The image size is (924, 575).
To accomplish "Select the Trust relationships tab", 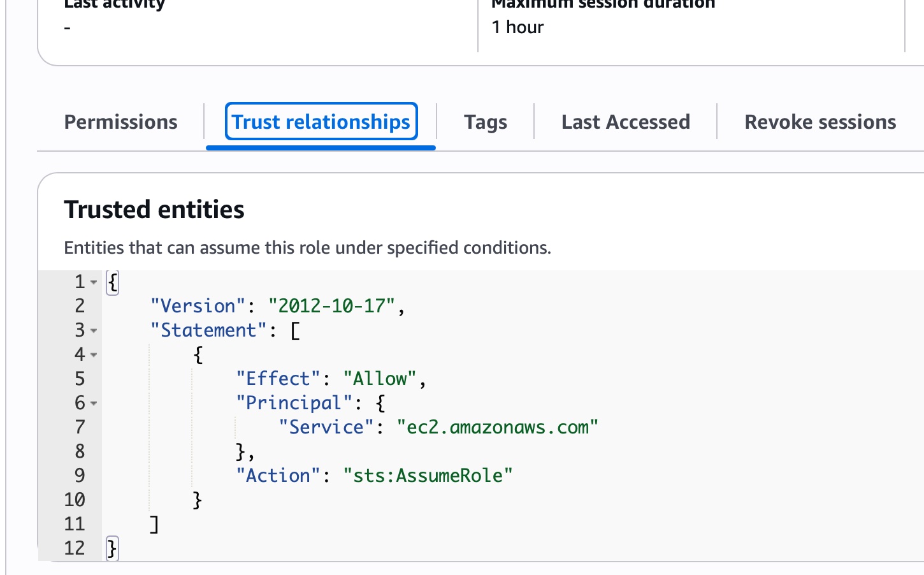I will pos(321,122).
